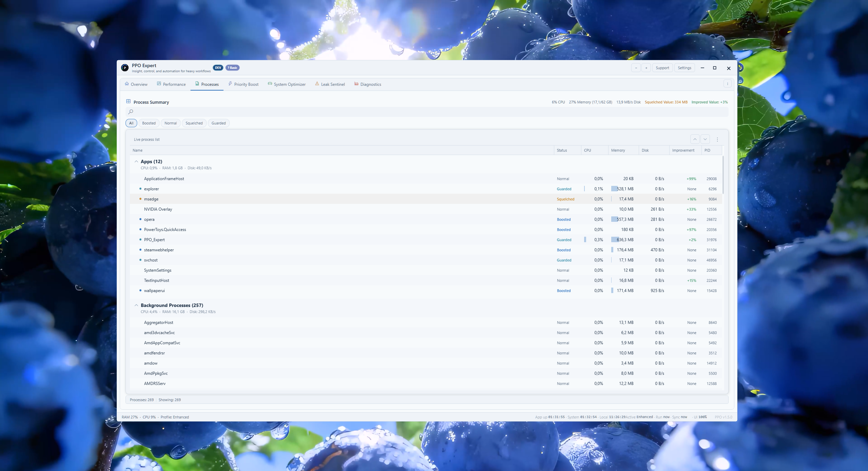
Task: Open the three-dot menu of live process list
Action: [x=717, y=139]
